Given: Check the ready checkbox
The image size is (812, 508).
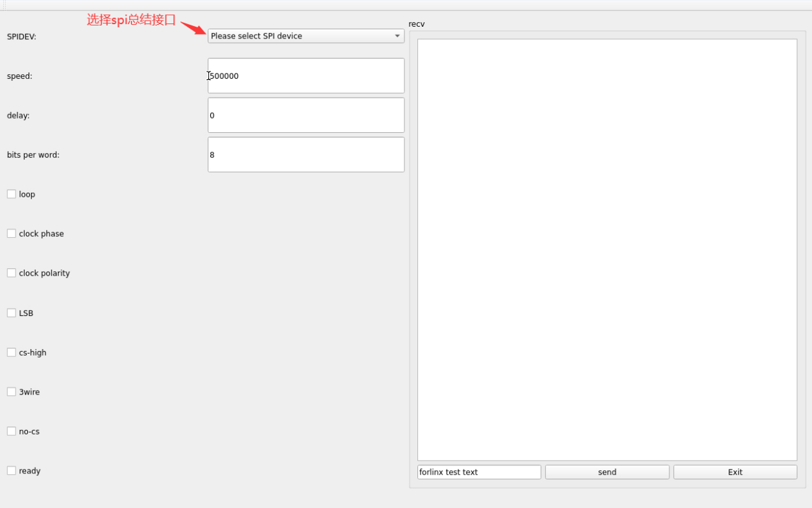Looking at the screenshot, I should 12,470.
